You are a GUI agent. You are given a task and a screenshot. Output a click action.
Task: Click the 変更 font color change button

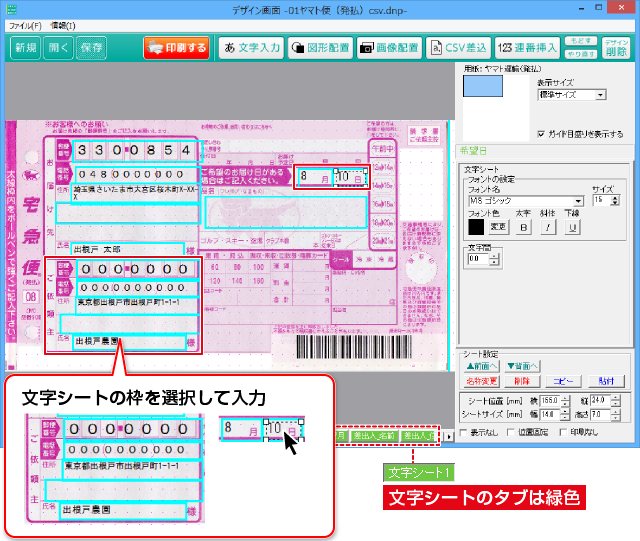(498, 227)
